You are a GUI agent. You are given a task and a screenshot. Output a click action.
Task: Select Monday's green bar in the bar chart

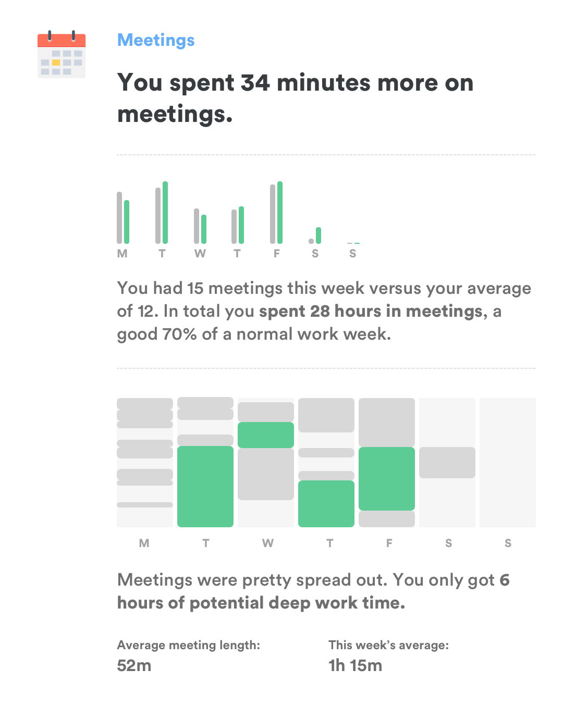127,222
